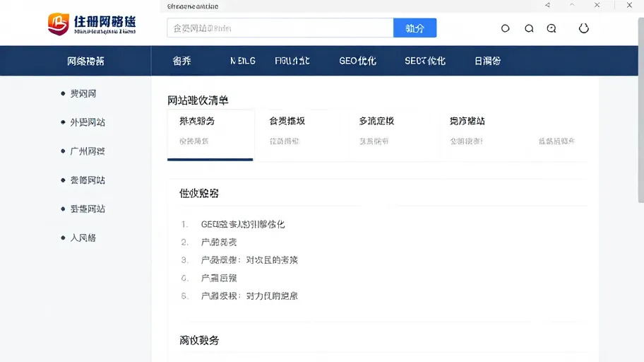Screen dimensions: 644x362
Task: Click the gray text at tab row's far right
Action: click(556, 141)
